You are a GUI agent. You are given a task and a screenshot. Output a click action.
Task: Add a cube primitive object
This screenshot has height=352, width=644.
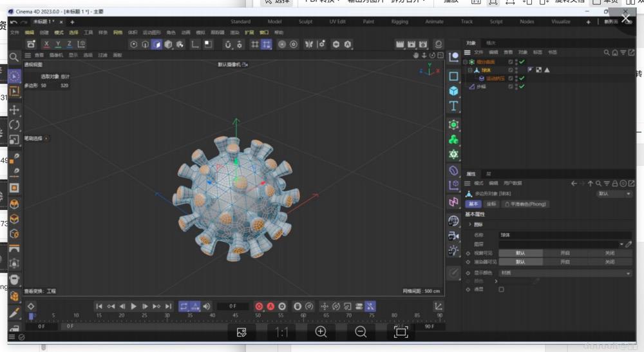coord(453,91)
